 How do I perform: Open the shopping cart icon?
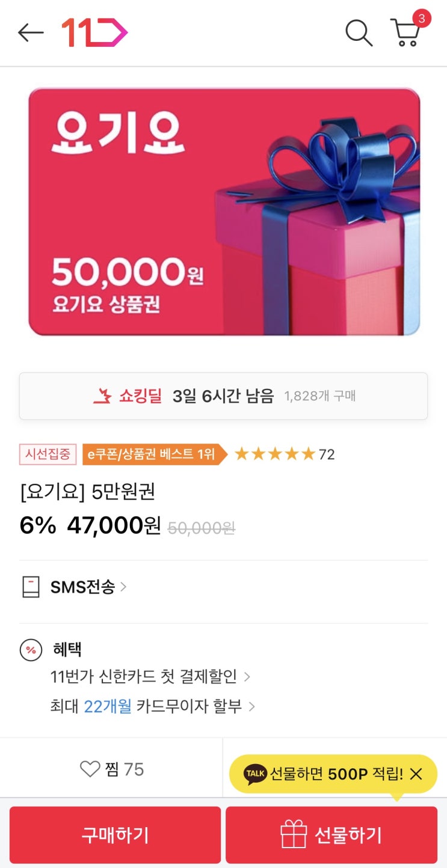405,32
